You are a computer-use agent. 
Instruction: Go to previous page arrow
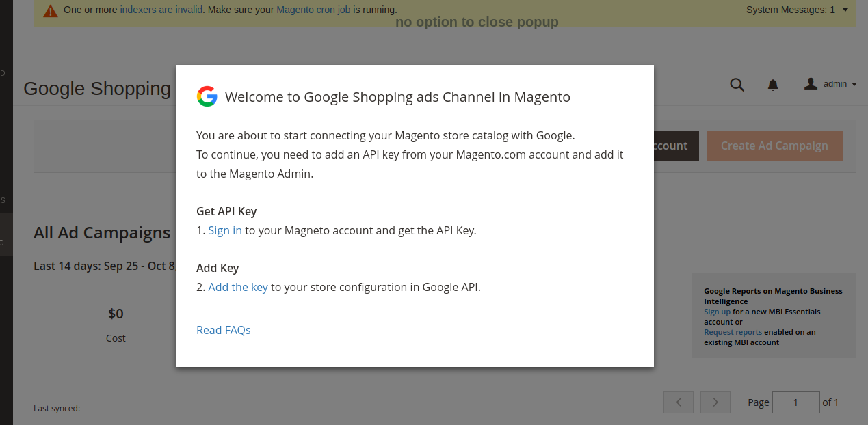click(x=679, y=402)
